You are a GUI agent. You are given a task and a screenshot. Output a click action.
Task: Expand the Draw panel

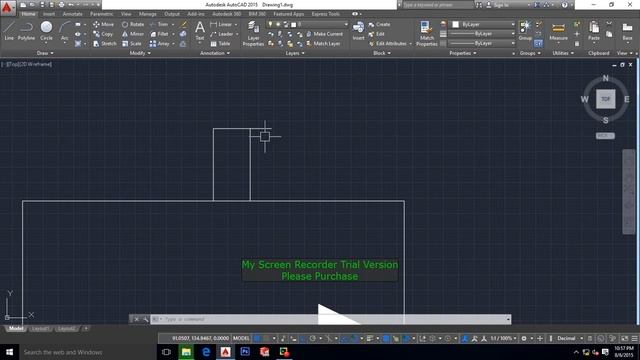tap(45, 53)
